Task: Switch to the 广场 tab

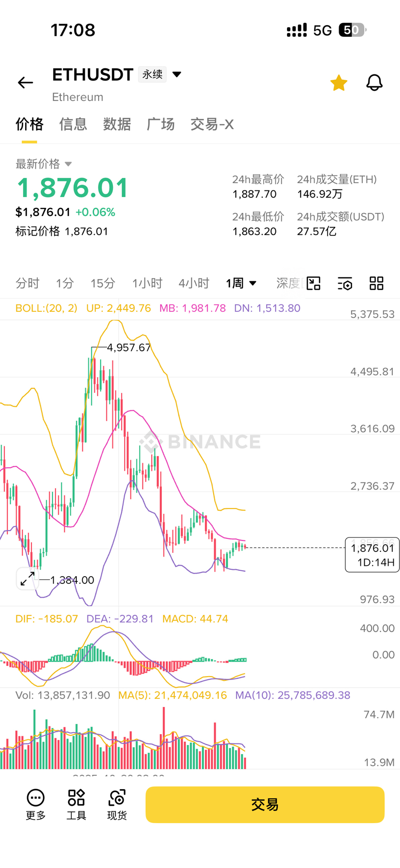Action: 160,124
